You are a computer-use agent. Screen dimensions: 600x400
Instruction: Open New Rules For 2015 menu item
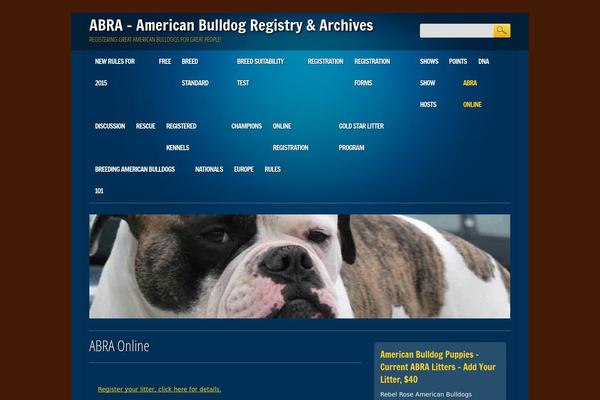(115, 72)
